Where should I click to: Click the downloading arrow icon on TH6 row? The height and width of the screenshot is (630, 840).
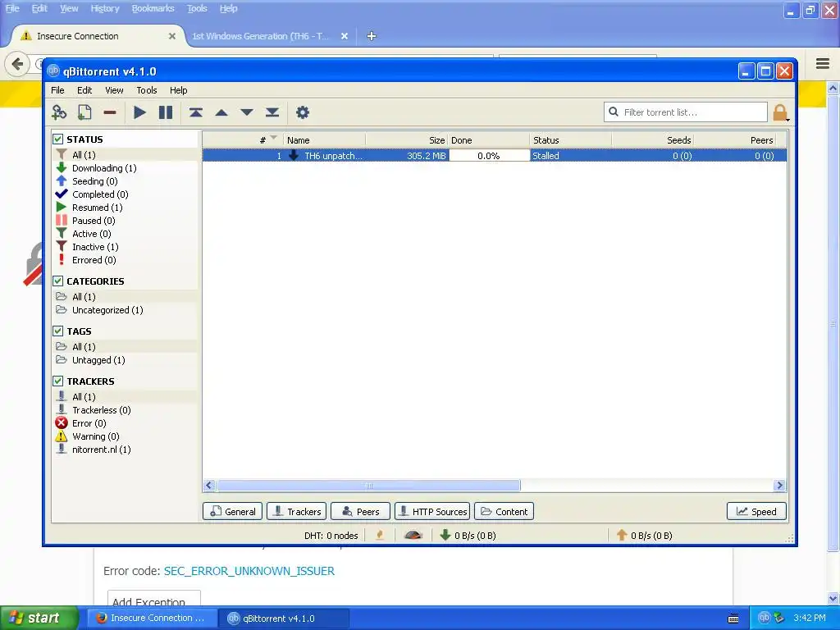(x=294, y=155)
